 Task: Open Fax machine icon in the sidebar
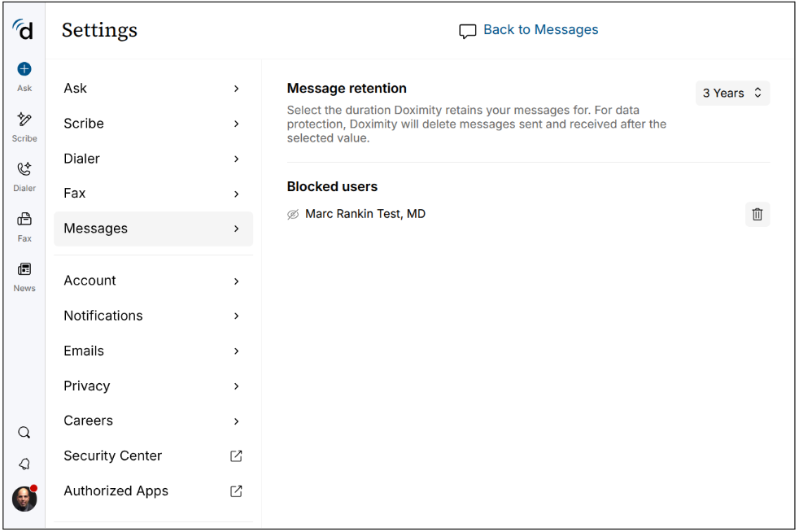coord(24,219)
